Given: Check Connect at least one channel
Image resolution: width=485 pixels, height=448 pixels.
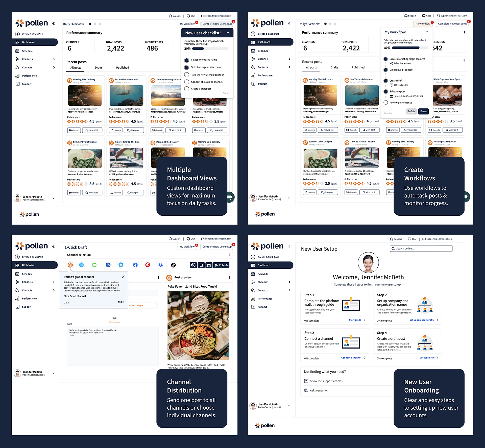Looking at the screenshot, I should pos(187,82).
